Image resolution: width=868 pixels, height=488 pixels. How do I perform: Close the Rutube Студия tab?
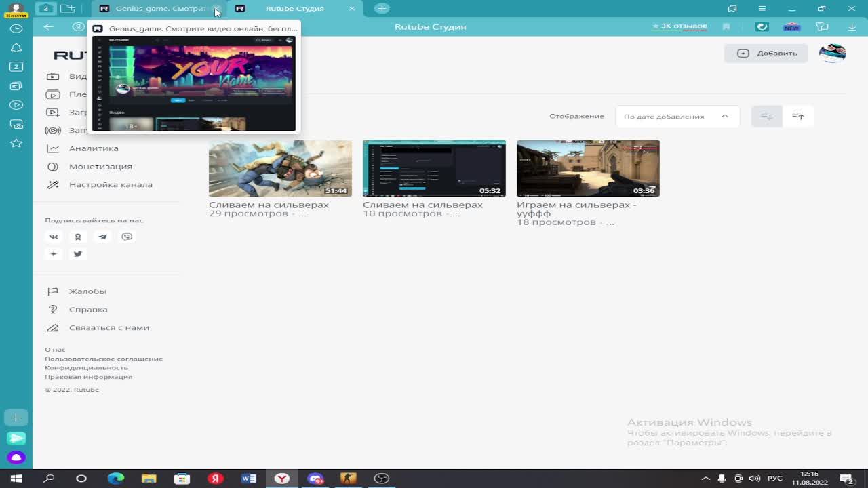click(352, 8)
